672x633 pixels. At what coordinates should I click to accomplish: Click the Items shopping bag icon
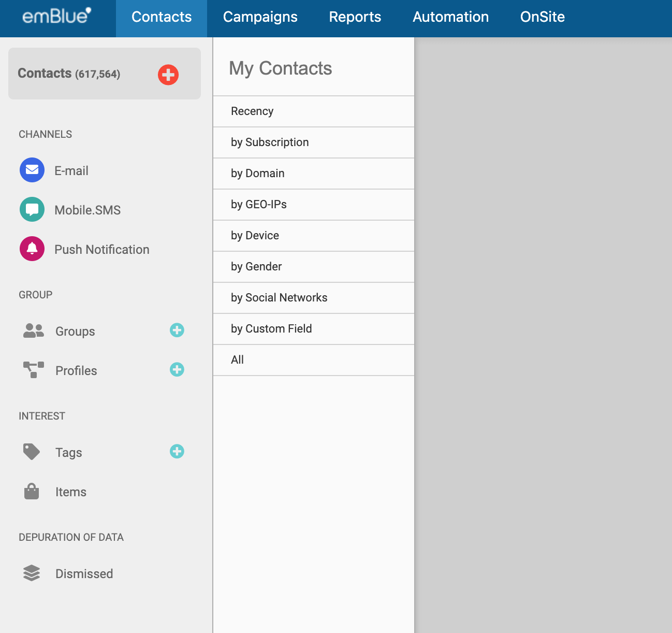(32, 492)
